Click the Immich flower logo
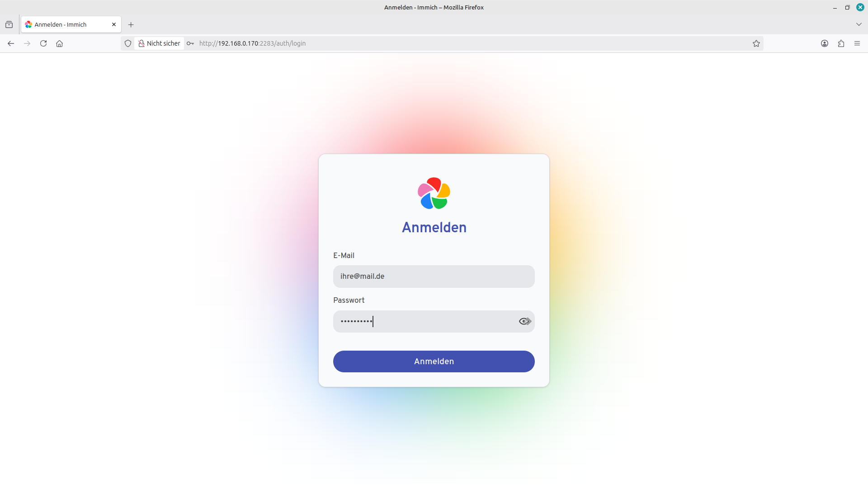This screenshot has height=488, width=868. tap(434, 193)
